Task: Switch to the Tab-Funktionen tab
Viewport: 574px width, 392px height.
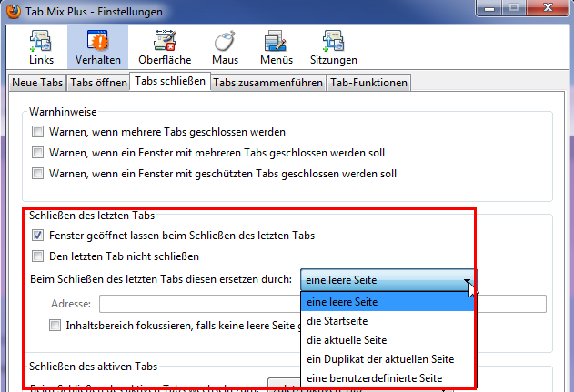Action: [x=368, y=83]
